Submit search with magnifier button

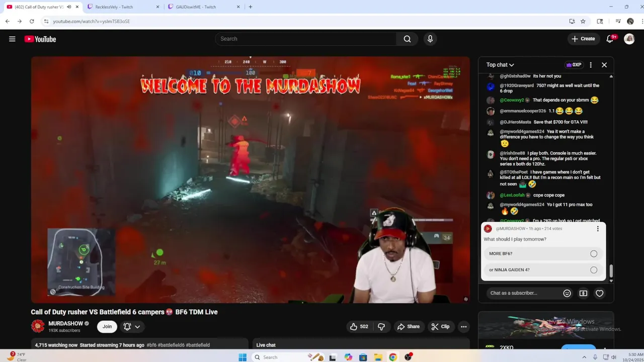pos(407,39)
